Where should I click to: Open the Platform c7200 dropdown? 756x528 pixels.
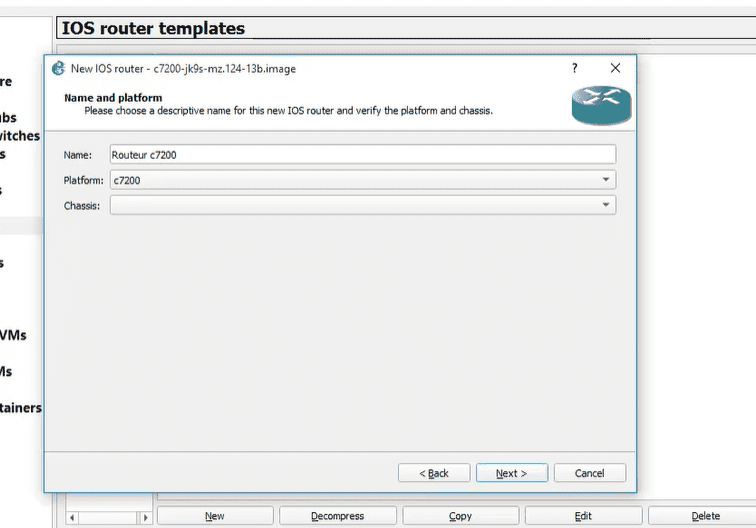(363, 180)
